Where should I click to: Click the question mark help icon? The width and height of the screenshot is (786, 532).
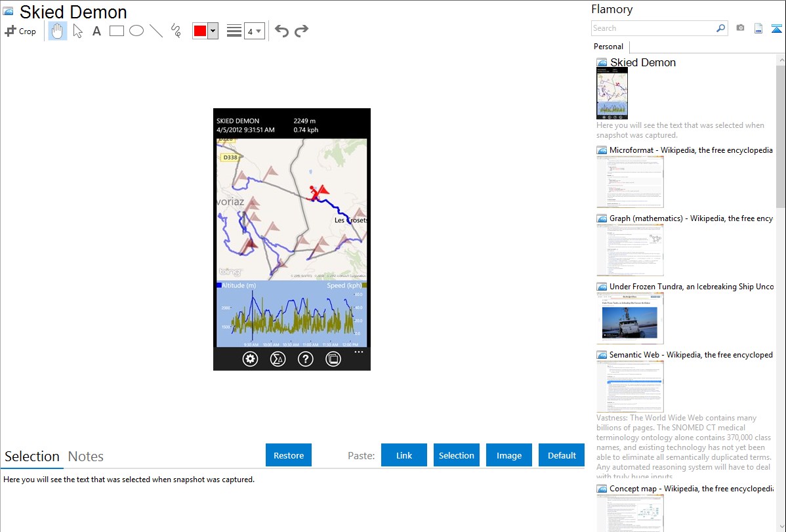305,359
